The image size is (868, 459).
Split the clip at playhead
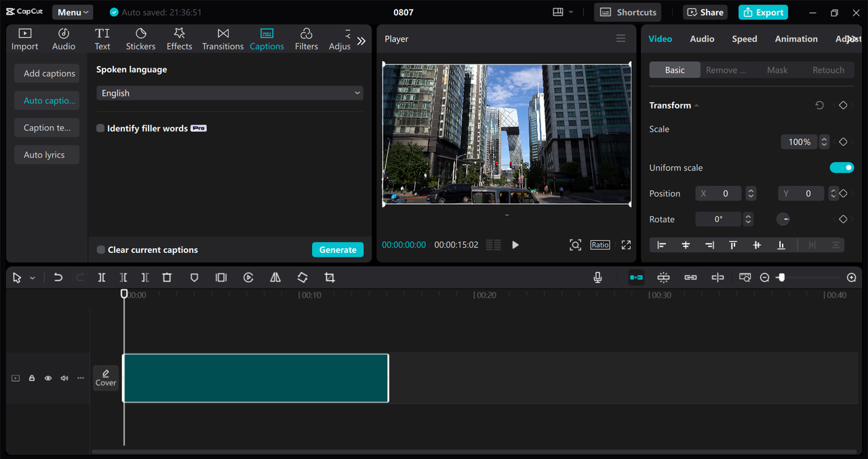point(102,277)
